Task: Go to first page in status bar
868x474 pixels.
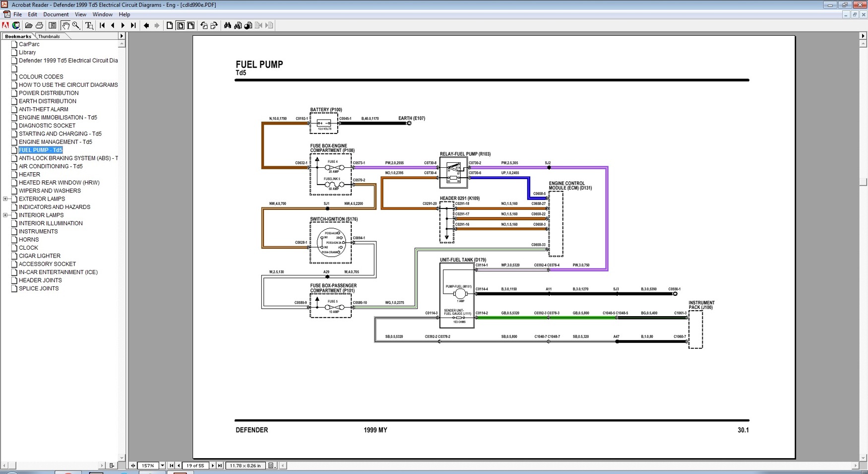Action: click(x=172, y=466)
